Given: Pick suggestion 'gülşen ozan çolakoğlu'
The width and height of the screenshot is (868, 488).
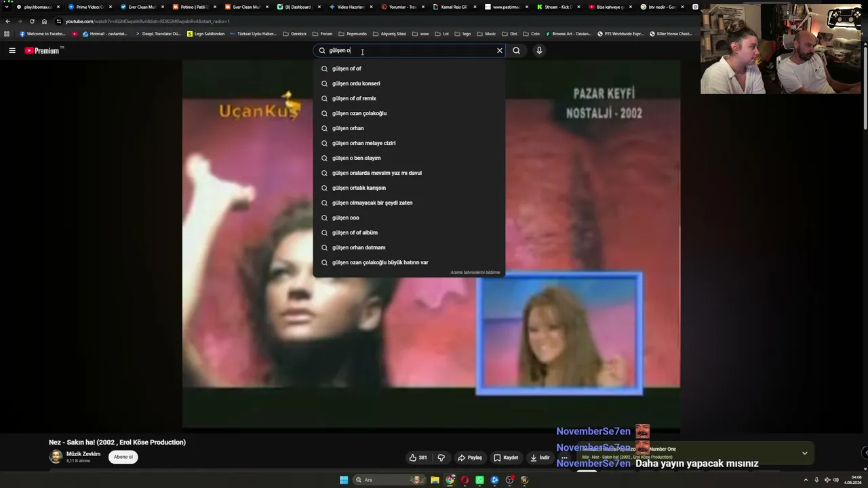Looking at the screenshot, I should (x=409, y=113).
